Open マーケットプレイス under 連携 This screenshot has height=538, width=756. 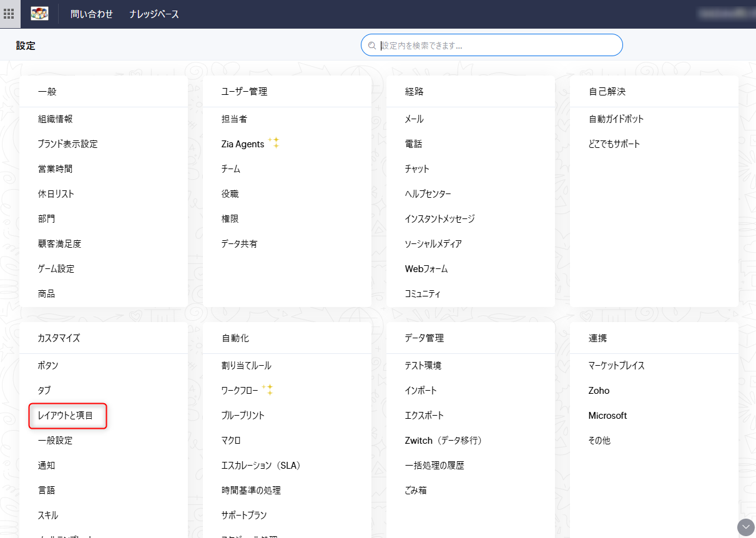(616, 366)
